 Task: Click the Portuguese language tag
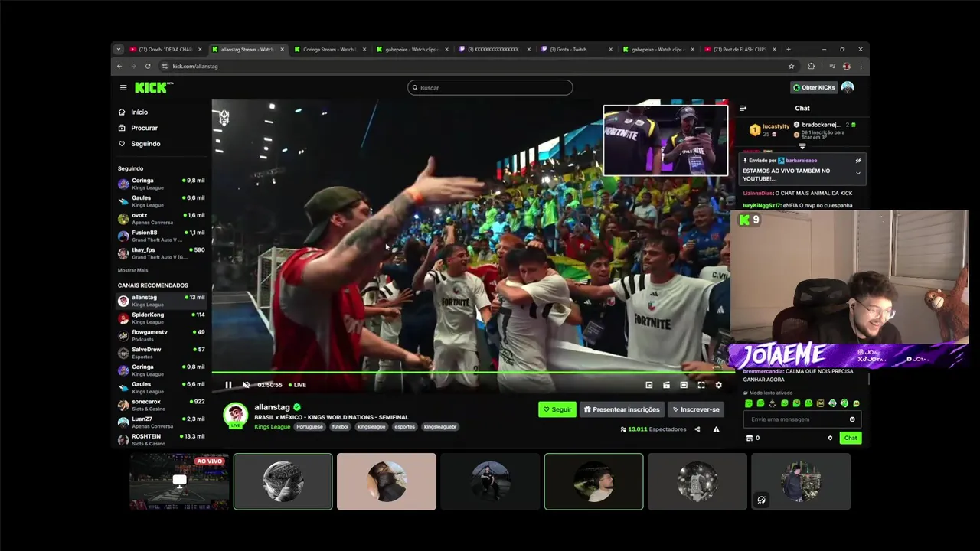tap(309, 427)
